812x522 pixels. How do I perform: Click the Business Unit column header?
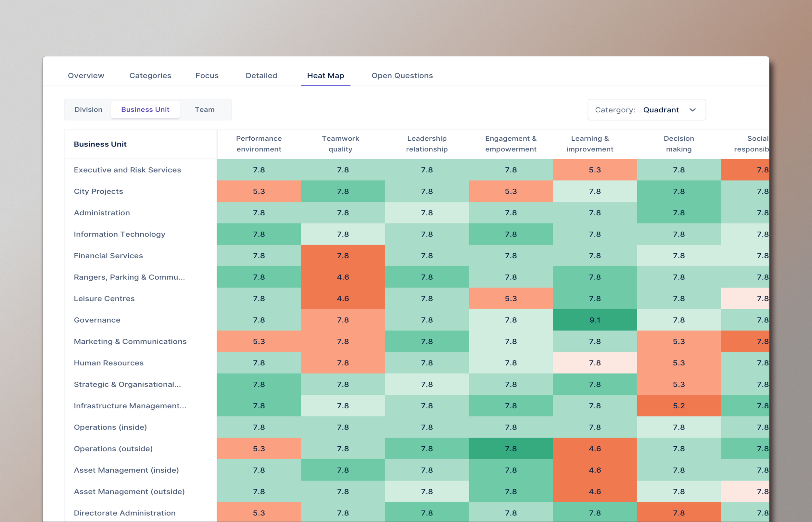(x=100, y=144)
